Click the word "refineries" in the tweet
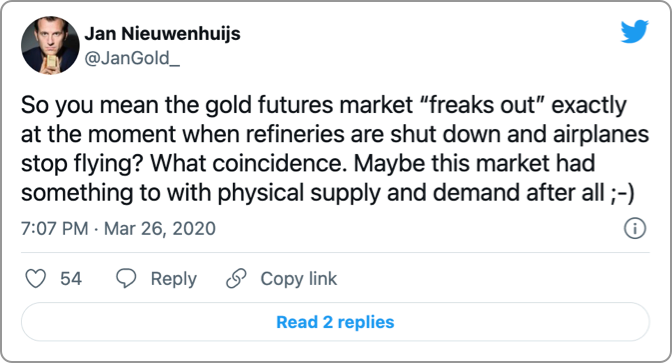This screenshot has height=363, width=672. (x=295, y=134)
